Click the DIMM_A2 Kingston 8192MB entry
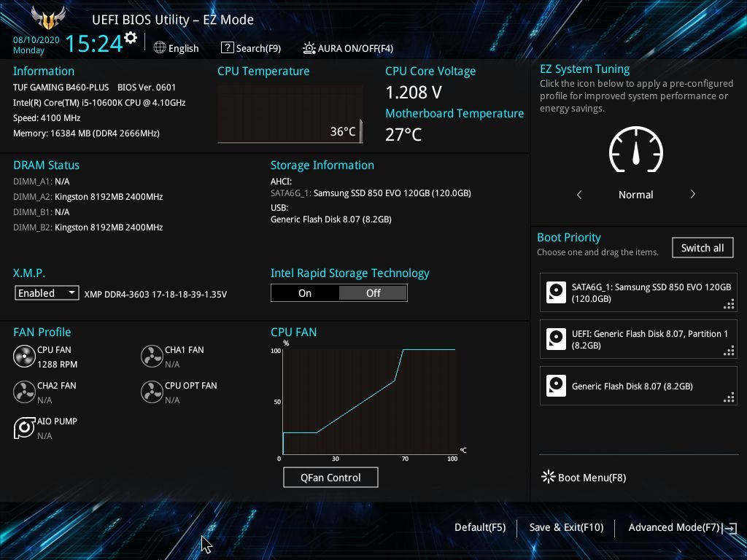Screen dimensions: 747x560 coord(88,197)
